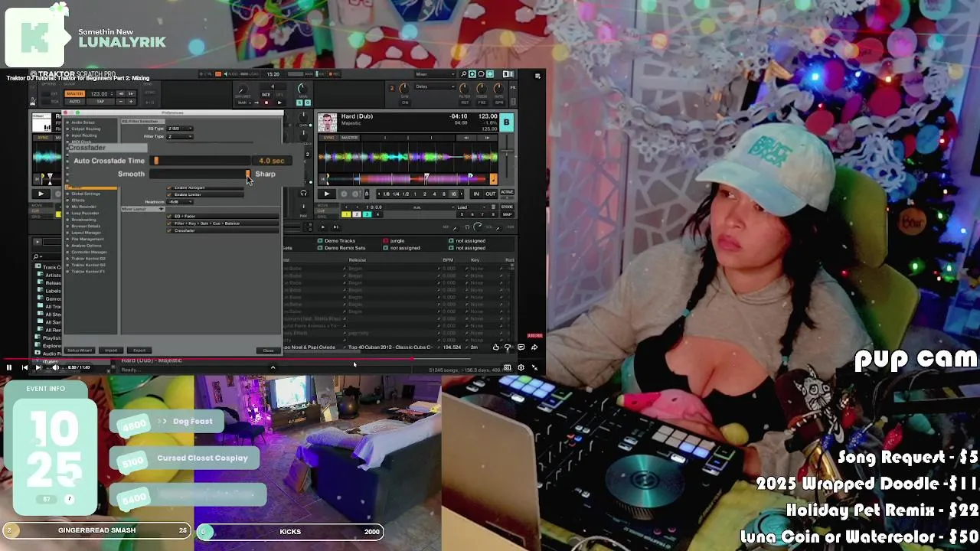Open Output Routing preferences category
Viewport: 980px width, 551px height.
(x=85, y=129)
